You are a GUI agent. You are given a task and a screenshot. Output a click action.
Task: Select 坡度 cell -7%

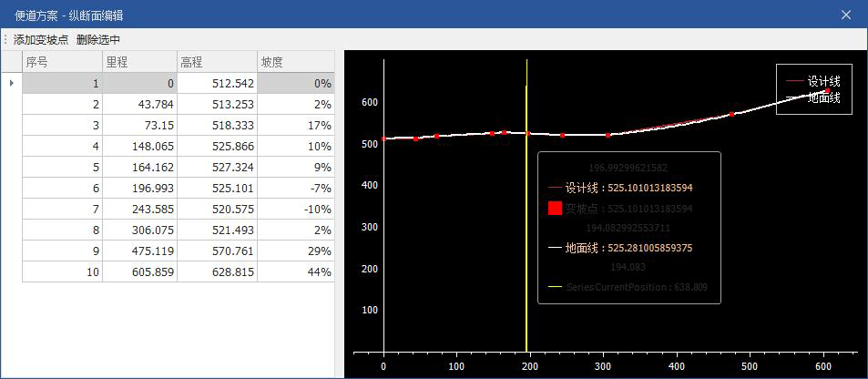pos(296,189)
